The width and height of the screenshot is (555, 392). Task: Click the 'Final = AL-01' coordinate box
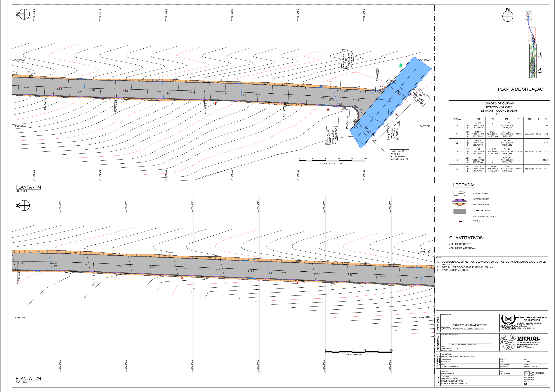[x=399, y=155]
